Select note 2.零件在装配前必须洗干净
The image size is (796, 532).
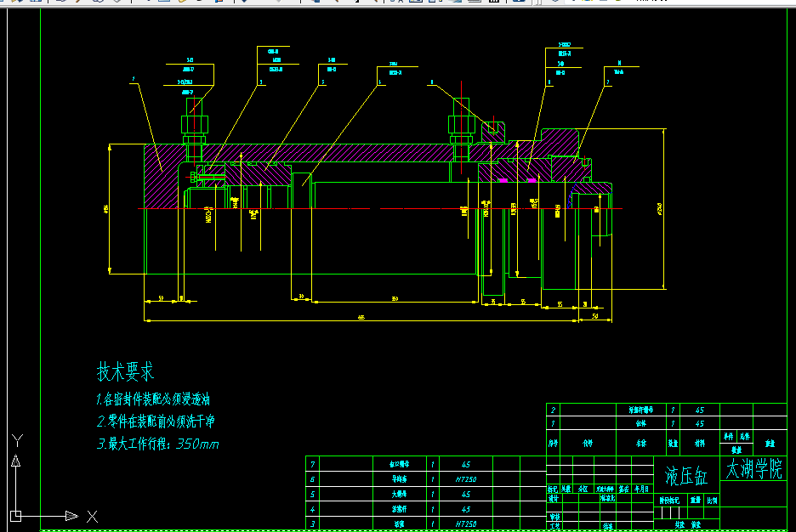coord(156,421)
